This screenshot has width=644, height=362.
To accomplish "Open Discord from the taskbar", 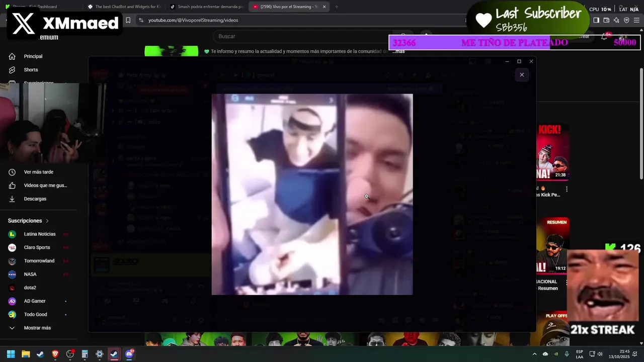I will click(129, 354).
